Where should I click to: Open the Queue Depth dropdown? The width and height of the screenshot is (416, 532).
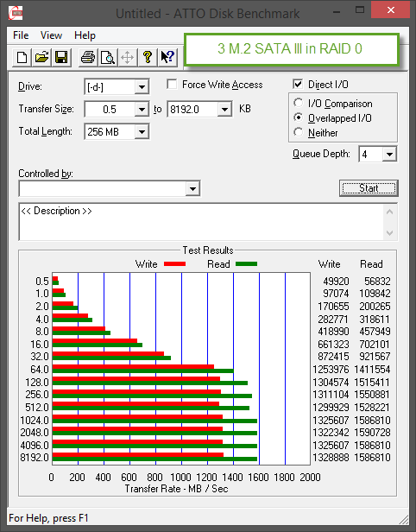[x=389, y=155]
